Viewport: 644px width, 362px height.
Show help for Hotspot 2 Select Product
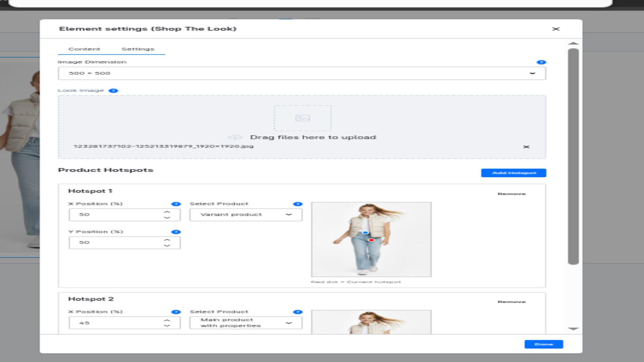coord(298,312)
